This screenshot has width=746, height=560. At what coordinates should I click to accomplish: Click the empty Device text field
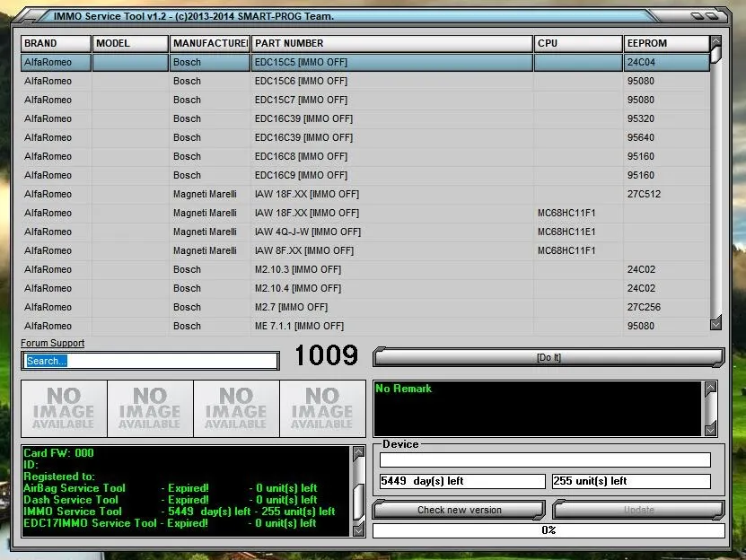[545, 459]
